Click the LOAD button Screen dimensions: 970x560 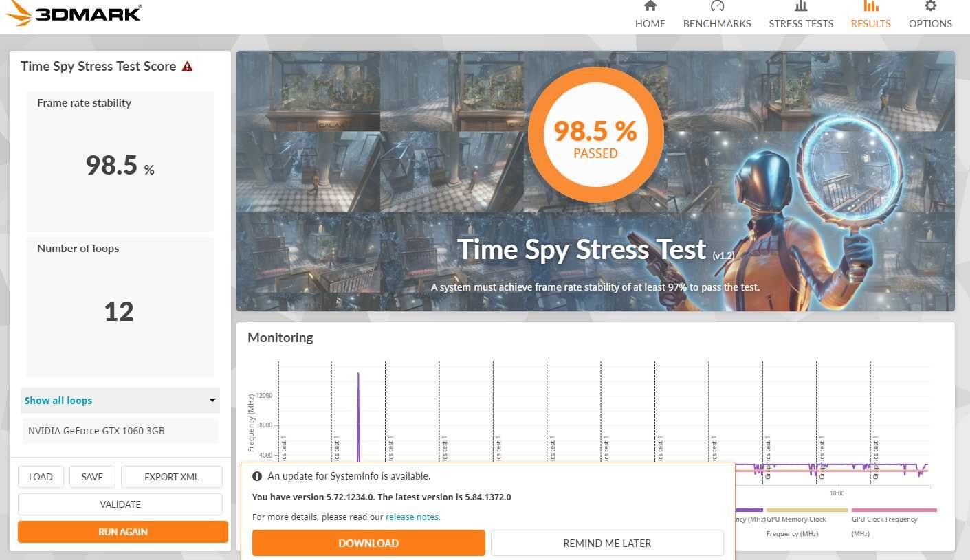(41, 477)
